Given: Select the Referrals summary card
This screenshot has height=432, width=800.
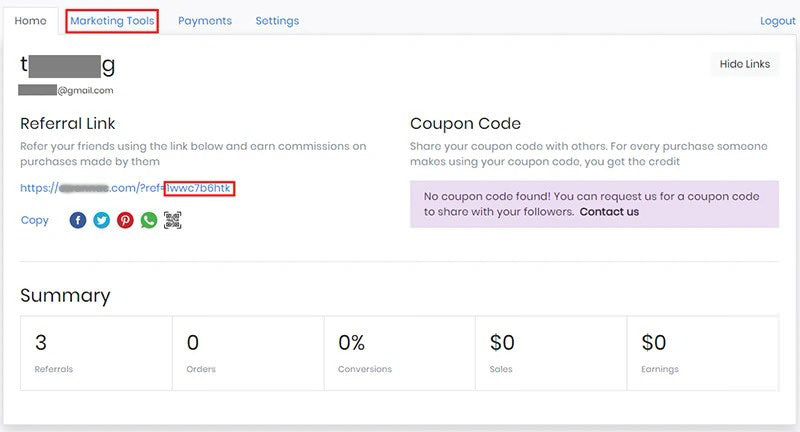Looking at the screenshot, I should (x=96, y=353).
